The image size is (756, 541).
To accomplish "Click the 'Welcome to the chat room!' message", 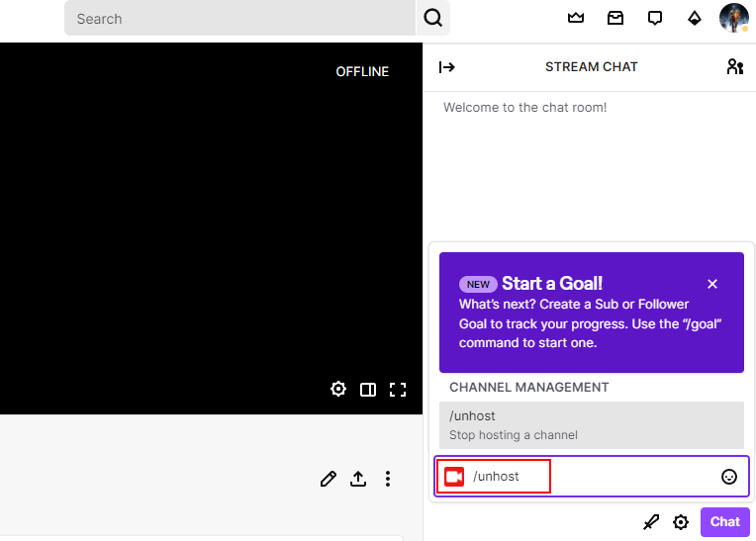I will coord(524,108).
